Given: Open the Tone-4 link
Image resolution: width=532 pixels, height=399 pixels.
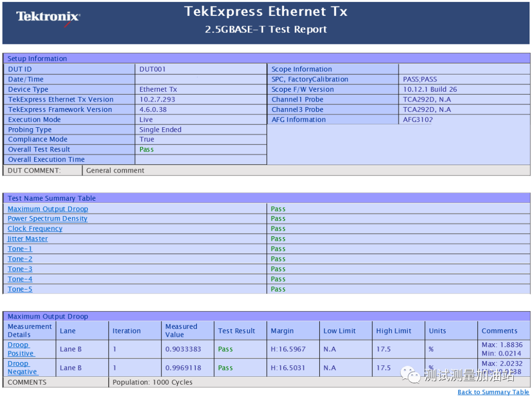Looking at the screenshot, I should 20,279.
